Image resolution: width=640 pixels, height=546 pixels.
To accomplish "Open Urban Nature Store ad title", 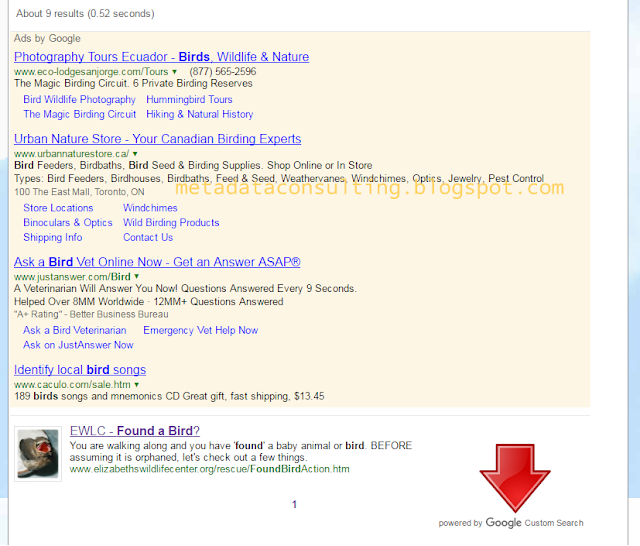I will point(158,139).
